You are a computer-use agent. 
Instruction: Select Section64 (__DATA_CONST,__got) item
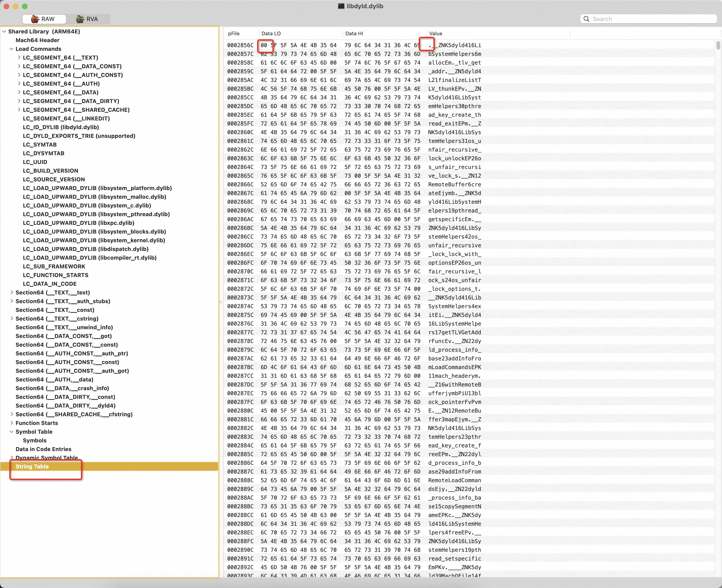[x=64, y=336]
